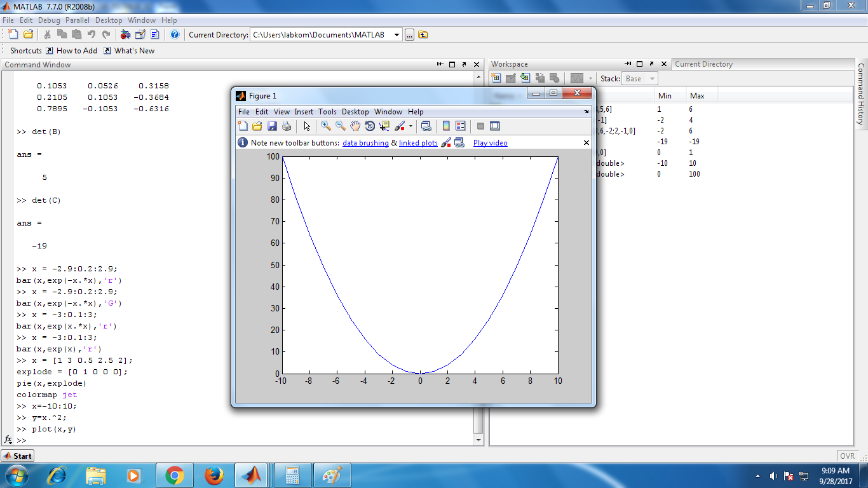Image resolution: width=868 pixels, height=488 pixels.
Task: Enable the Rotate 3D tool
Action: click(x=370, y=126)
